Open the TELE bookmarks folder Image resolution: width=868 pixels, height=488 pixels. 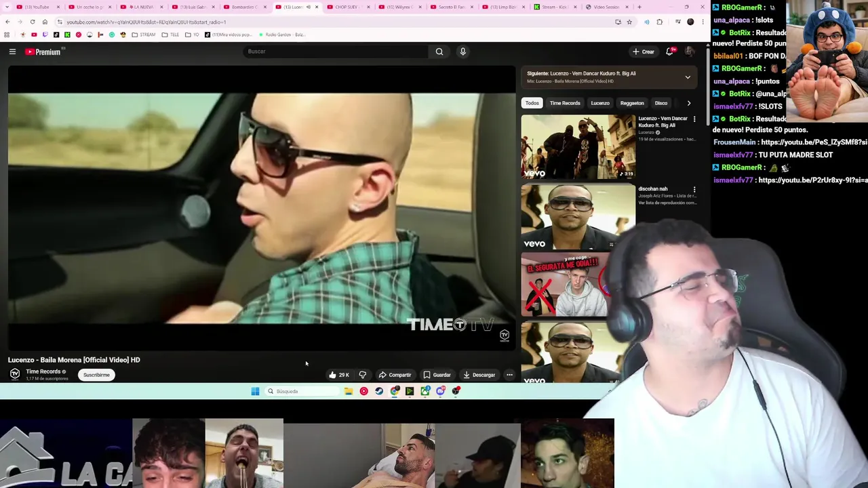click(x=170, y=35)
